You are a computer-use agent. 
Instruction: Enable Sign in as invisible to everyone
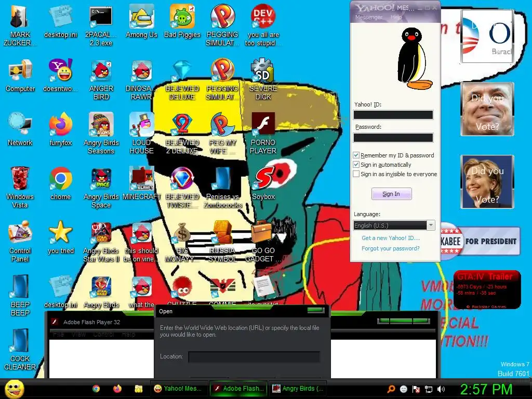[356, 174]
